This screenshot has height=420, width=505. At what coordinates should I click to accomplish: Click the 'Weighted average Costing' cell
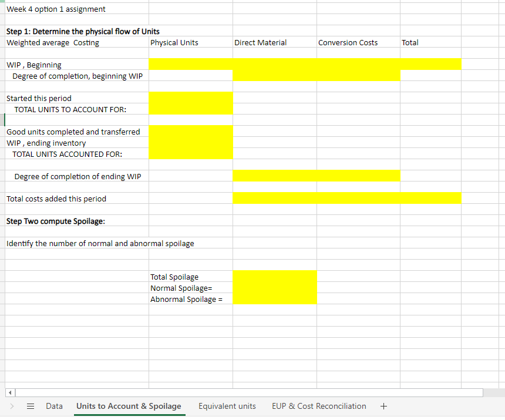pyautogui.click(x=77, y=42)
